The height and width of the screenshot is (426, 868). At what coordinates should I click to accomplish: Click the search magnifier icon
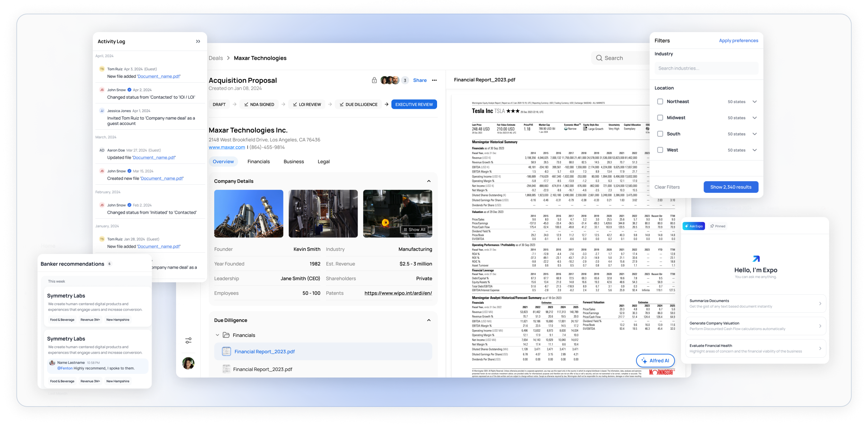(x=599, y=58)
